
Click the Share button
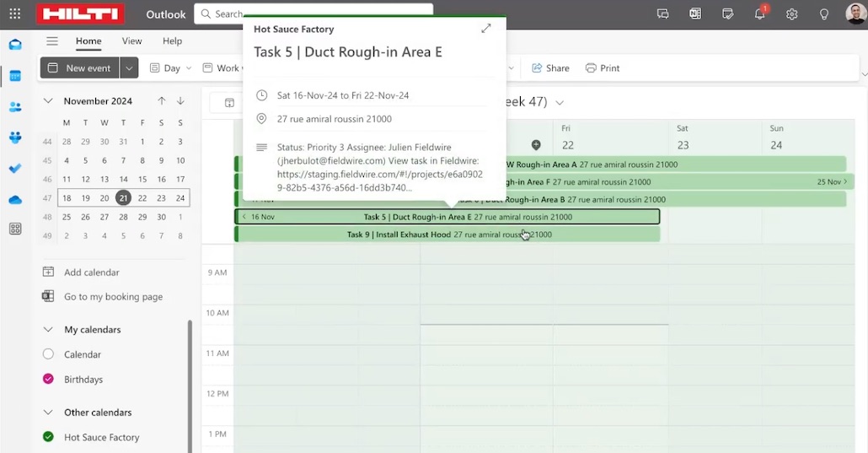(x=549, y=68)
